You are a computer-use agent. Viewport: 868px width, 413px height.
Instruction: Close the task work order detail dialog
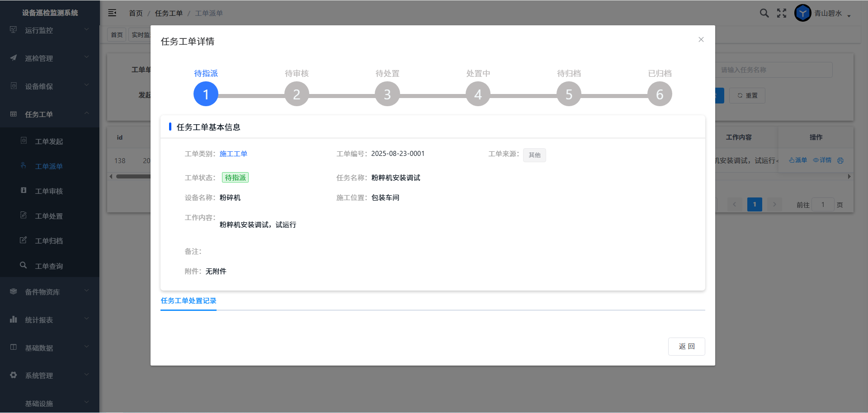(701, 40)
